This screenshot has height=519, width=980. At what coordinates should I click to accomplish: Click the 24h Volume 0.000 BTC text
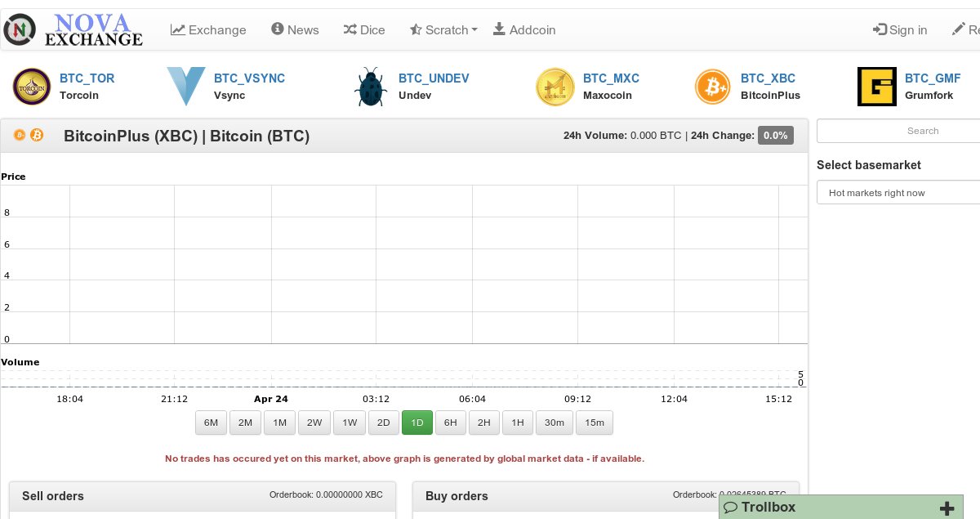pos(622,136)
